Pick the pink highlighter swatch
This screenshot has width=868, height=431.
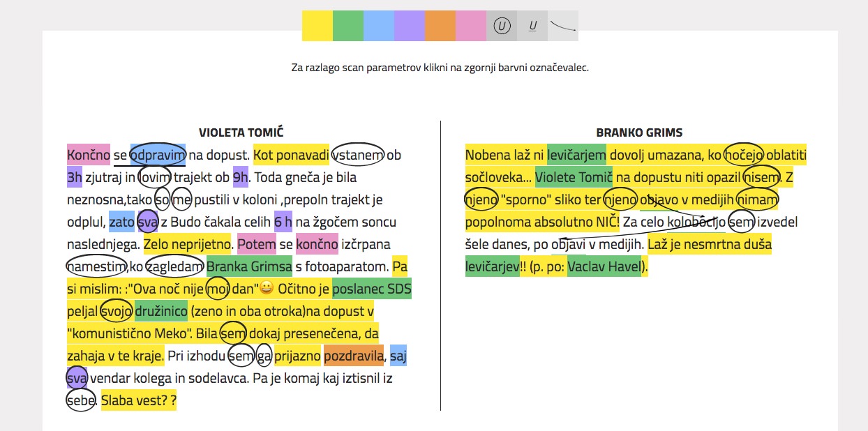tap(471, 26)
